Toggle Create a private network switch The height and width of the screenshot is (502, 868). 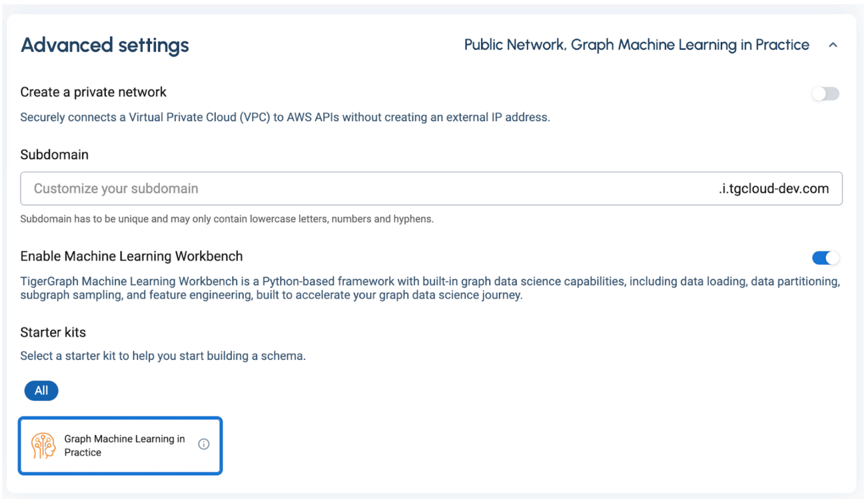click(825, 94)
